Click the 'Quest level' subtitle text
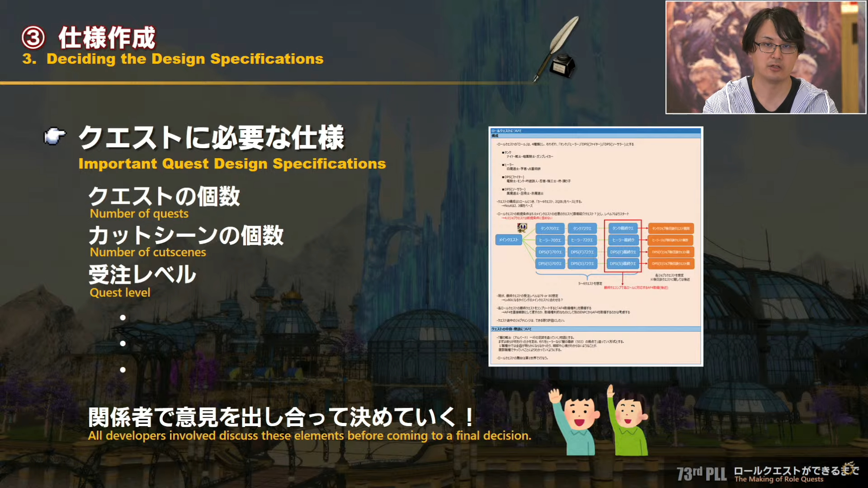The width and height of the screenshot is (868, 488). click(x=120, y=293)
